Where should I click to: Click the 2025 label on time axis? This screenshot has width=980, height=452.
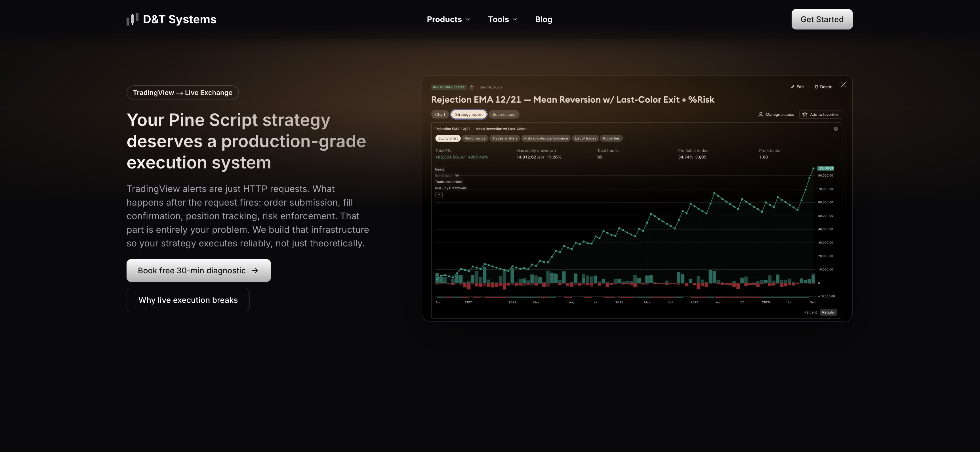click(766, 302)
